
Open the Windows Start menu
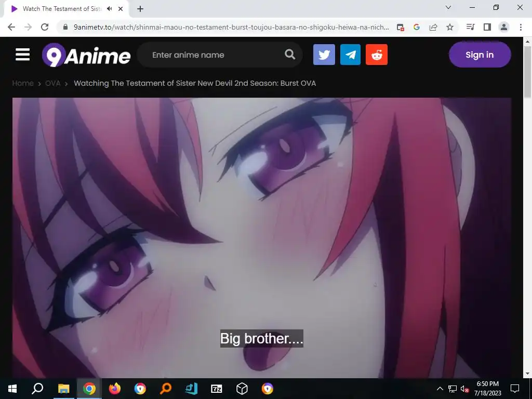point(12,389)
